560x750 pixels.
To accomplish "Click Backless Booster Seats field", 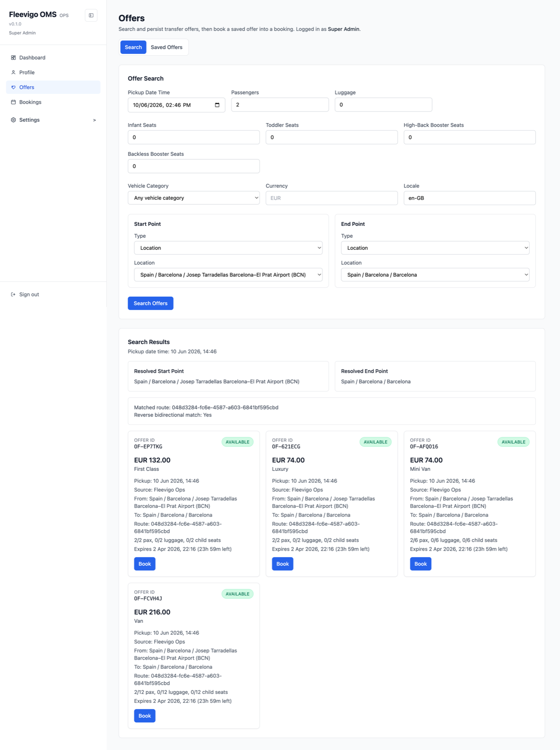I will 194,166.
